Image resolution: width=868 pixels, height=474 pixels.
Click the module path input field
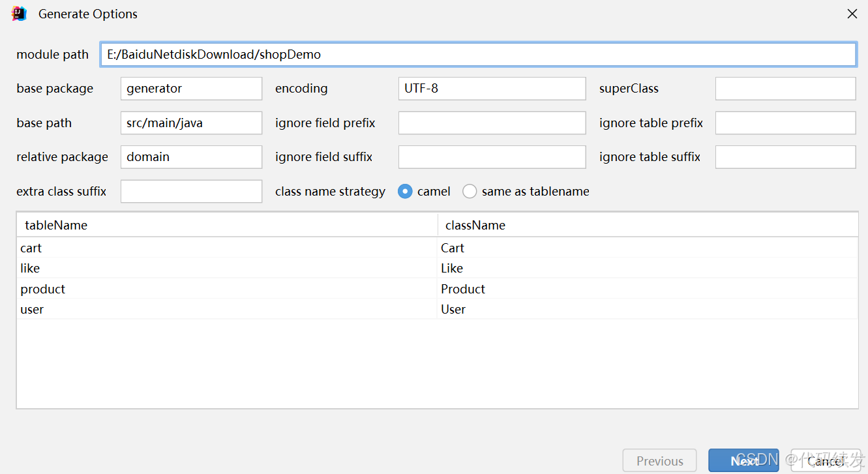click(x=478, y=54)
